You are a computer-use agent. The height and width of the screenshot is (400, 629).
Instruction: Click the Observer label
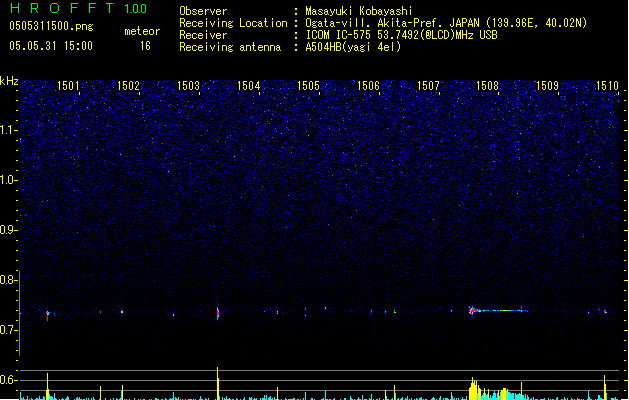click(203, 11)
